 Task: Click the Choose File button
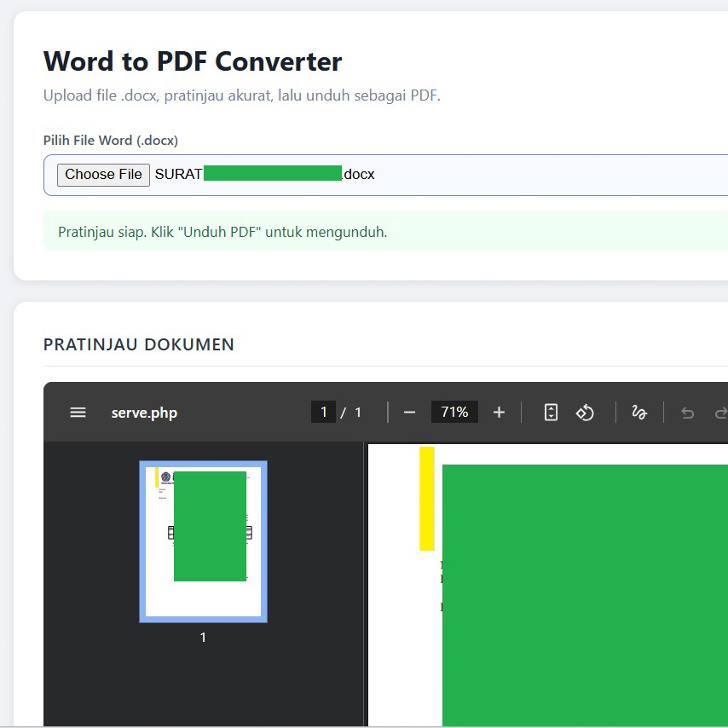102,174
